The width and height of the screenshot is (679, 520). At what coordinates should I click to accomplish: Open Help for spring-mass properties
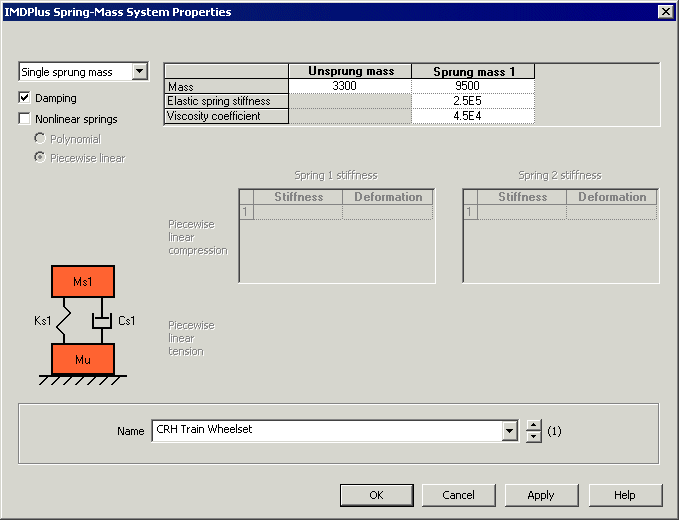[x=625, y=495]
